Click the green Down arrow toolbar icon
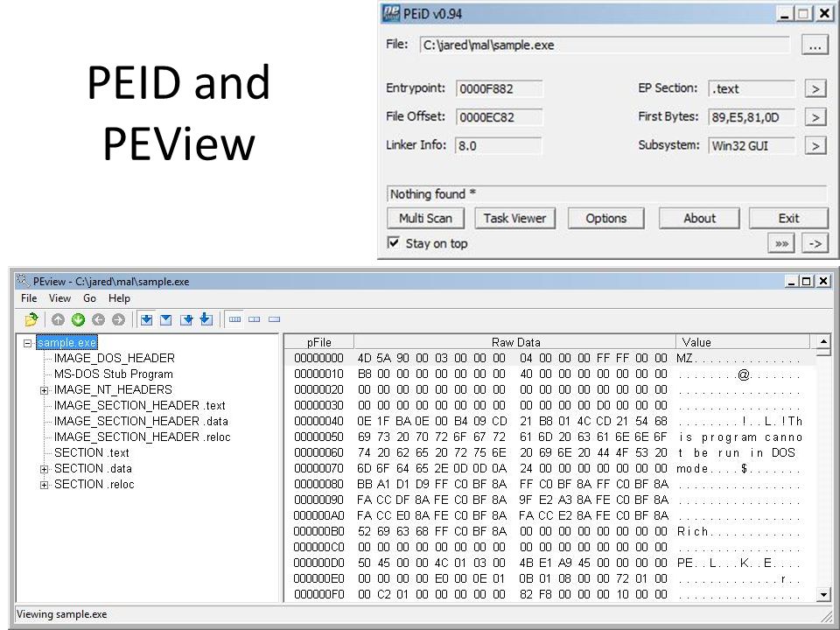Screen dimensions: 840x630 [78, 319]
